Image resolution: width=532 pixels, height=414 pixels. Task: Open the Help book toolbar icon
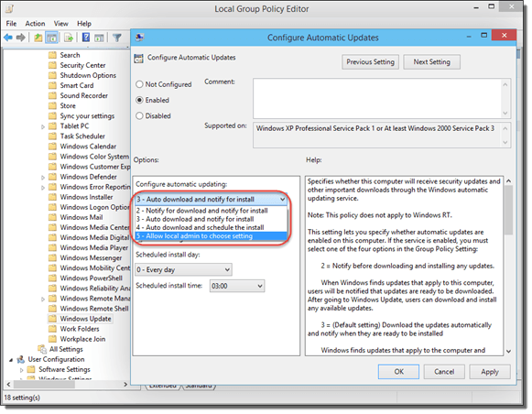(x=86, y=38)
